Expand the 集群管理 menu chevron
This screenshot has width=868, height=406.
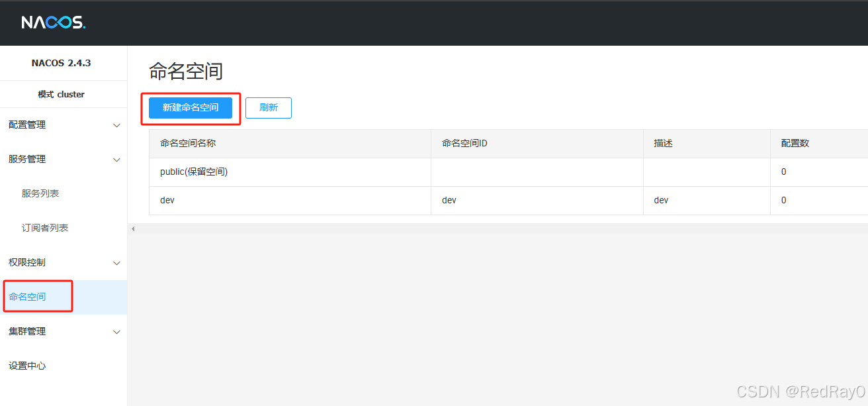pyautogui.click(x=117, y=332)
